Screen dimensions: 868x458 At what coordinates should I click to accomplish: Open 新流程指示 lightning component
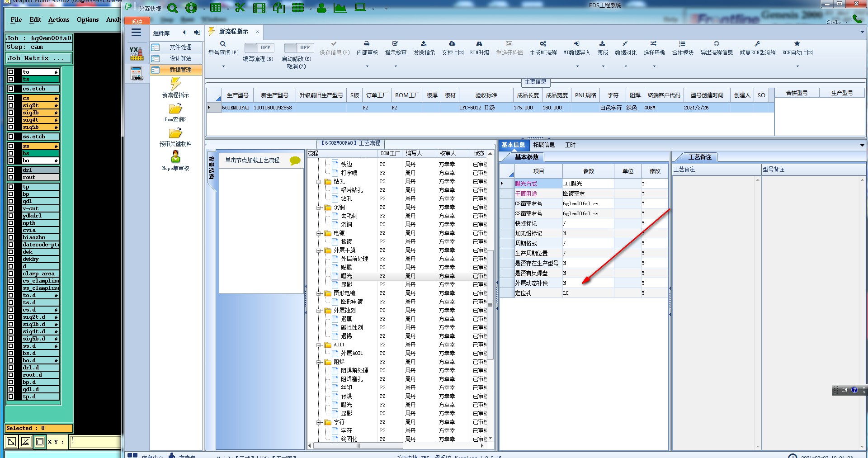(x=175, y=87)
